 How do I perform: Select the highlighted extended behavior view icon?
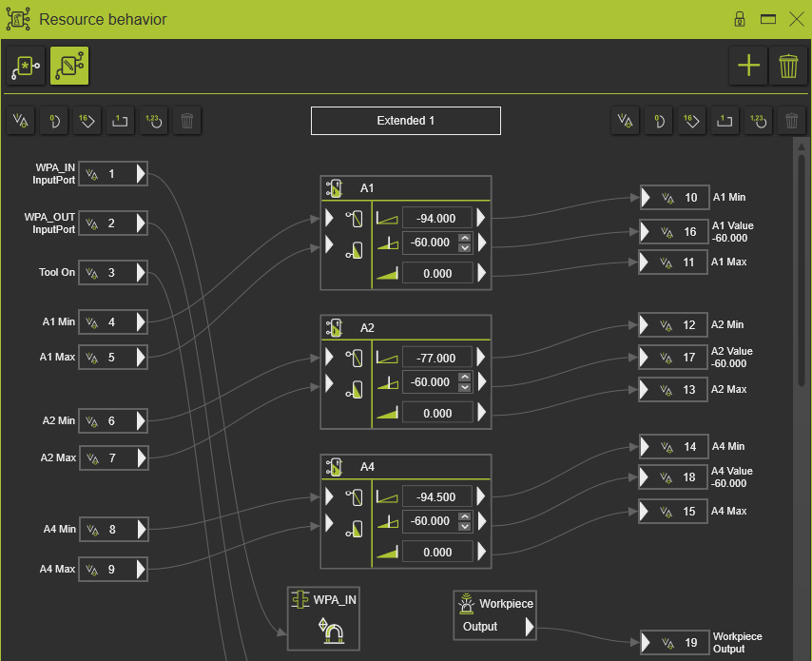coord(69,66)
